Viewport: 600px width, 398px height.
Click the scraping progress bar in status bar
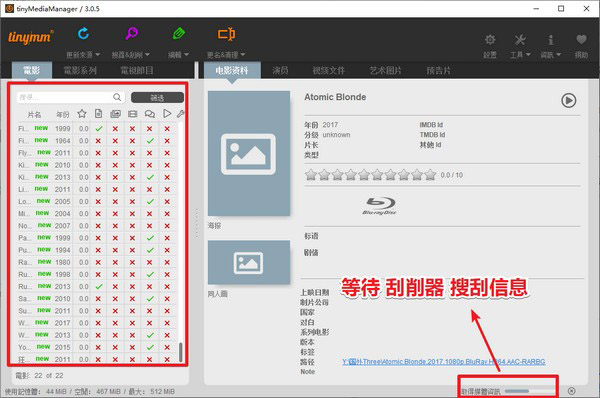pyautogui.click(x=529, y=391)
